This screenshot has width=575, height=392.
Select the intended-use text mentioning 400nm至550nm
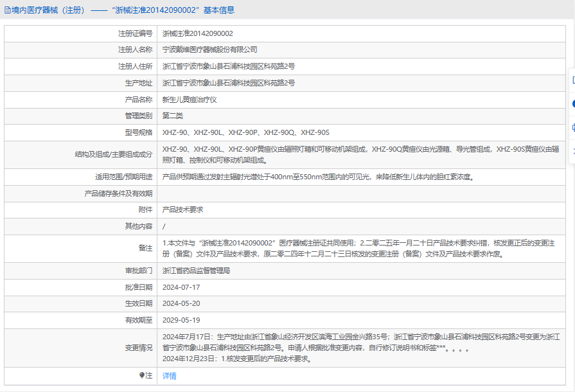(319, 177)
